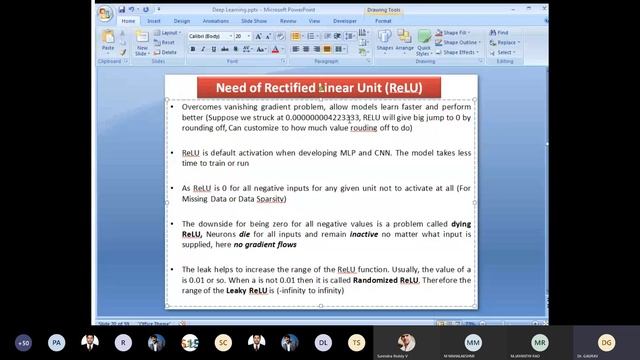Image resolution: width=640 pixels, height=360 pixels.
Task: Select participant tile 'DG'
Action: click(x=607, y=342)
